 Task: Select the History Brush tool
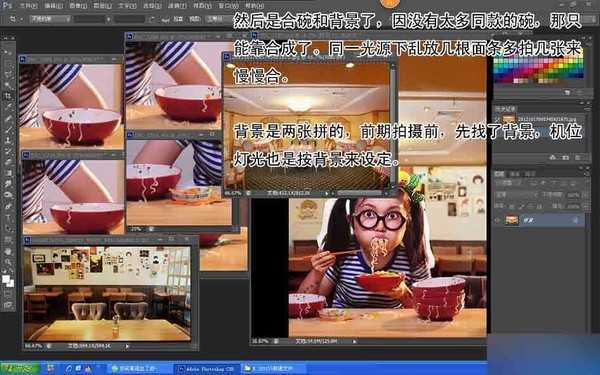(x=8, y=151)
